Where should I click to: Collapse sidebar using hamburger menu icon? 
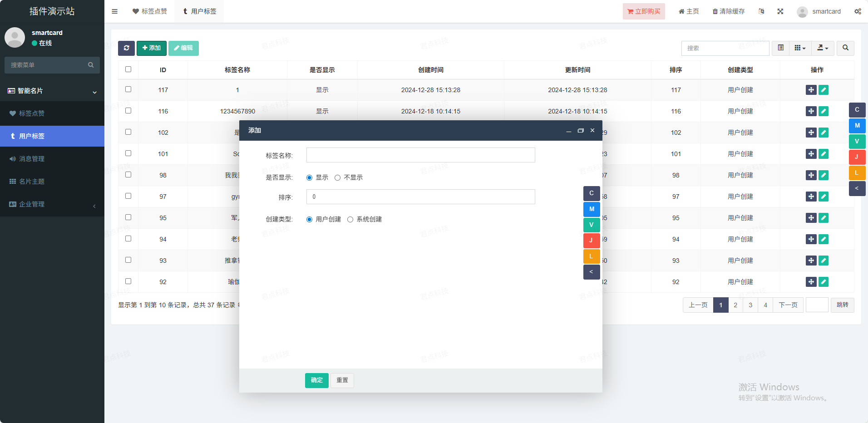click(115, 11)
